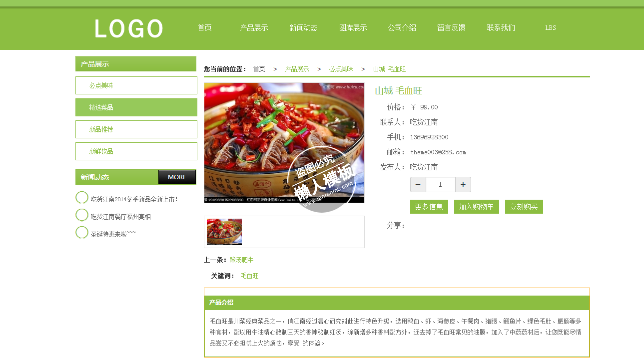The height and width of the screenshot is (361, 644).
Task: Increase quantity with the plus button
Action: pos(463,185)
